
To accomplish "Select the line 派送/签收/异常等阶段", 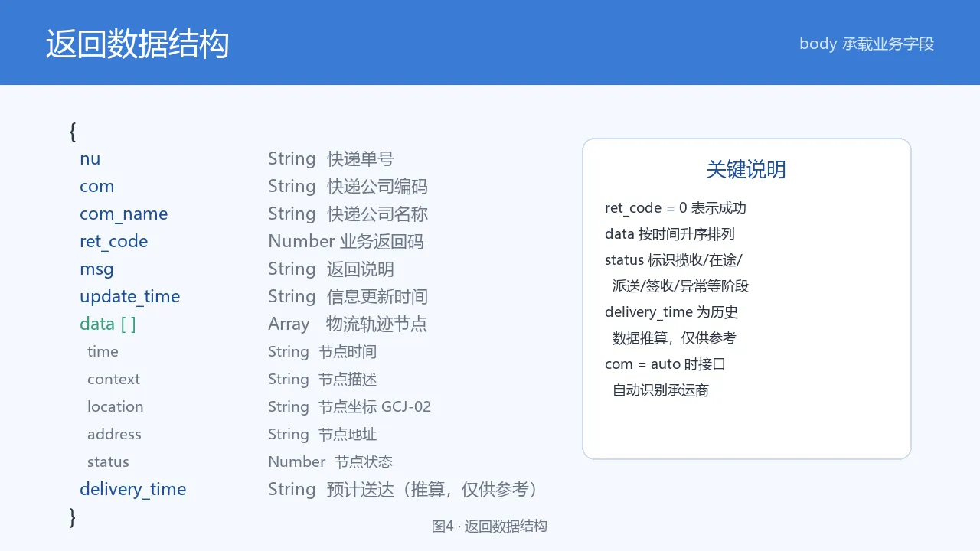I will (x=681, y=286).
